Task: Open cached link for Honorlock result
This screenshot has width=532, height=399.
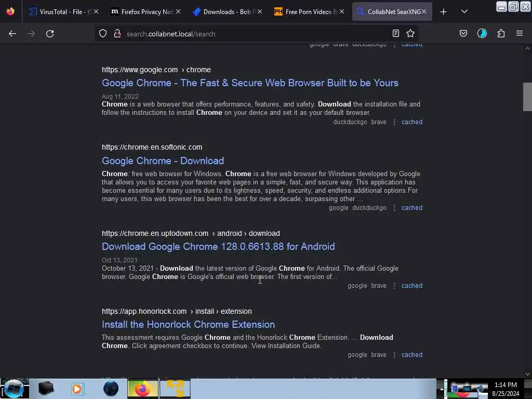Action: pyautogui.click(x=412, y=354)
